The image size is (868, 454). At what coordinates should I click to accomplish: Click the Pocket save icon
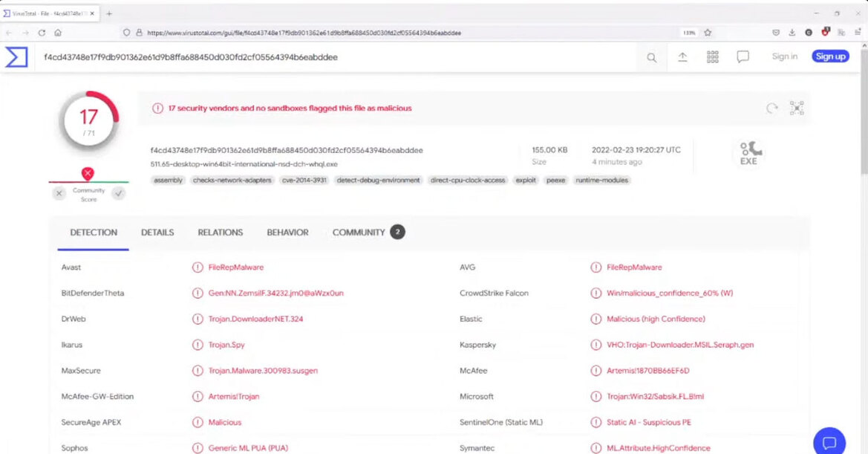click(x=776, y=33)
